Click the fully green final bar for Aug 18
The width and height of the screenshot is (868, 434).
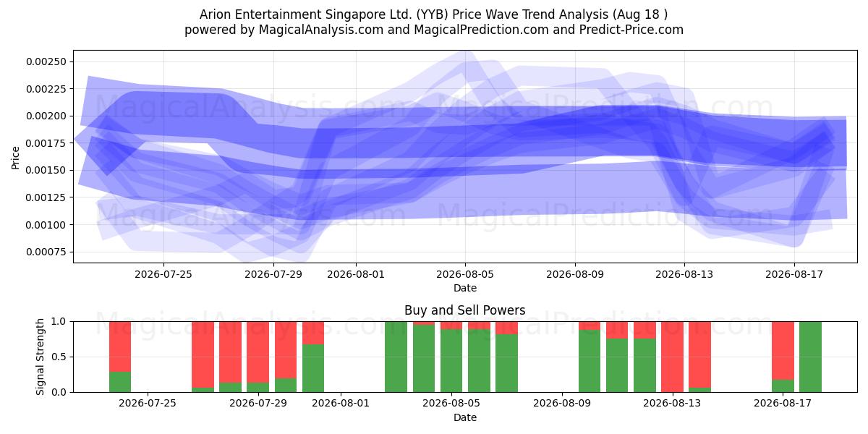click(x=810, y=357)
